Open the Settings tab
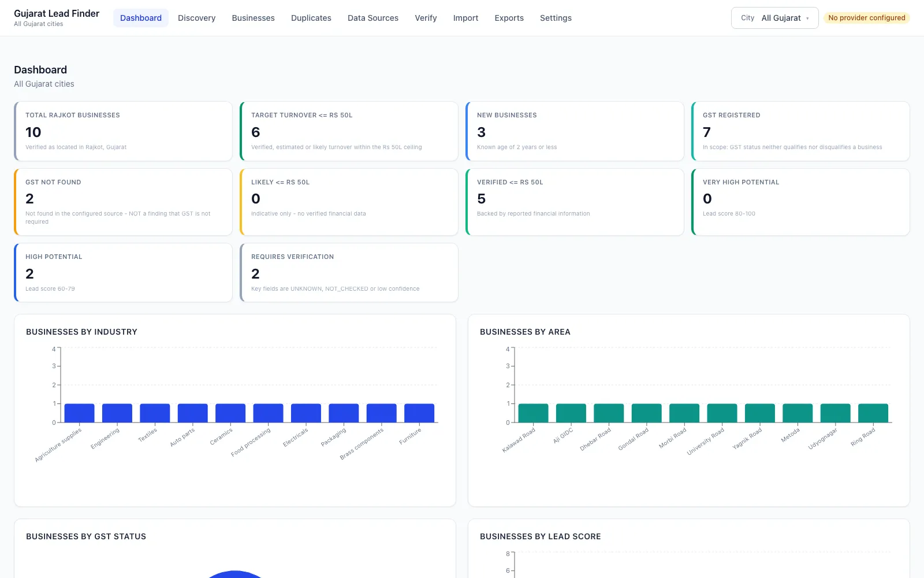 coord(556,18)
